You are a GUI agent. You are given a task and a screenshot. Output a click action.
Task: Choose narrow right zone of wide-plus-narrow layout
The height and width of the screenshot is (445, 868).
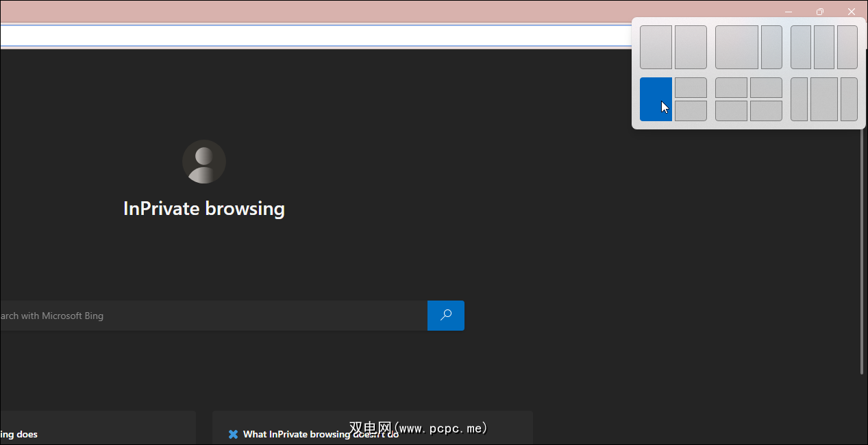tap(771, 47)
